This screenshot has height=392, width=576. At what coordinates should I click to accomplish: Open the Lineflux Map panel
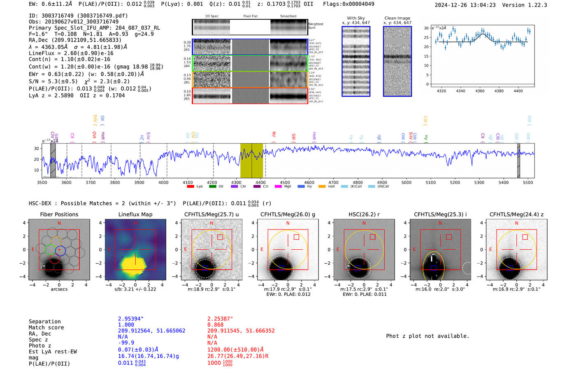click(x=135, y=250)
